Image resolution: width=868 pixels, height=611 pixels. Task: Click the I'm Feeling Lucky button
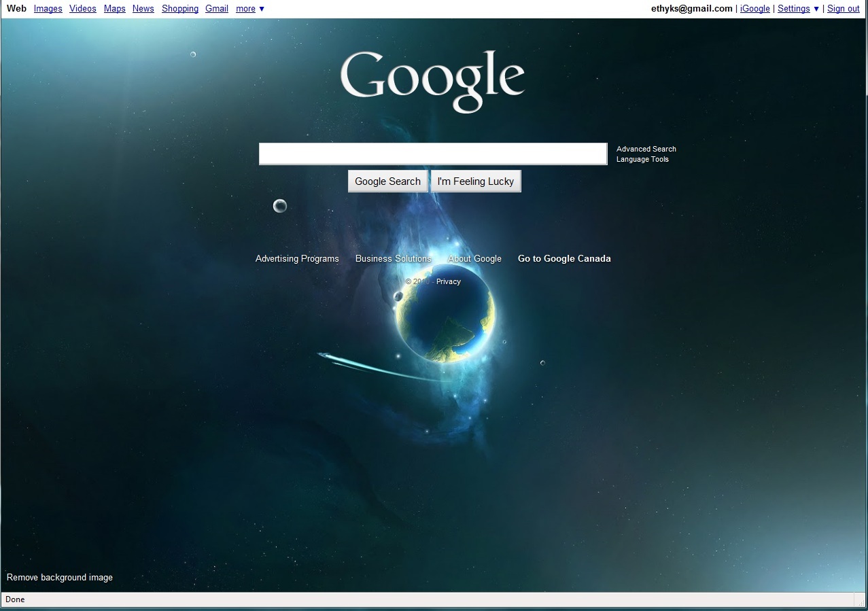(476, 181)
